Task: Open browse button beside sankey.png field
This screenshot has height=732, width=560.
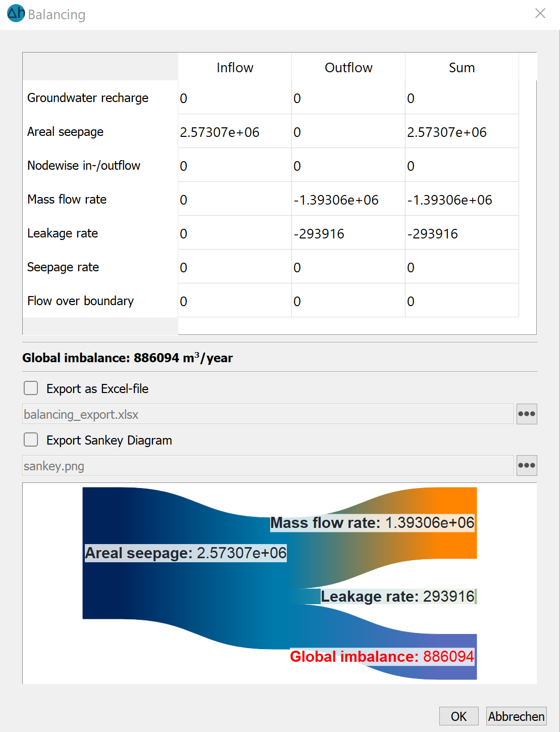Action: click(527, 466)
